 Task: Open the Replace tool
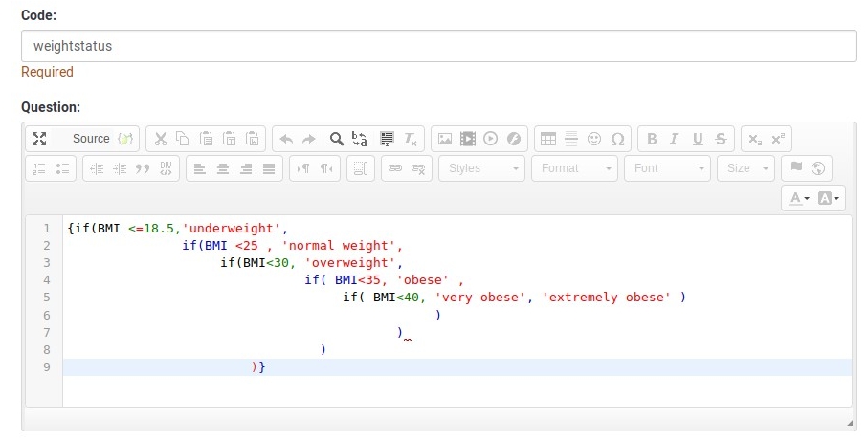[360, 139]
